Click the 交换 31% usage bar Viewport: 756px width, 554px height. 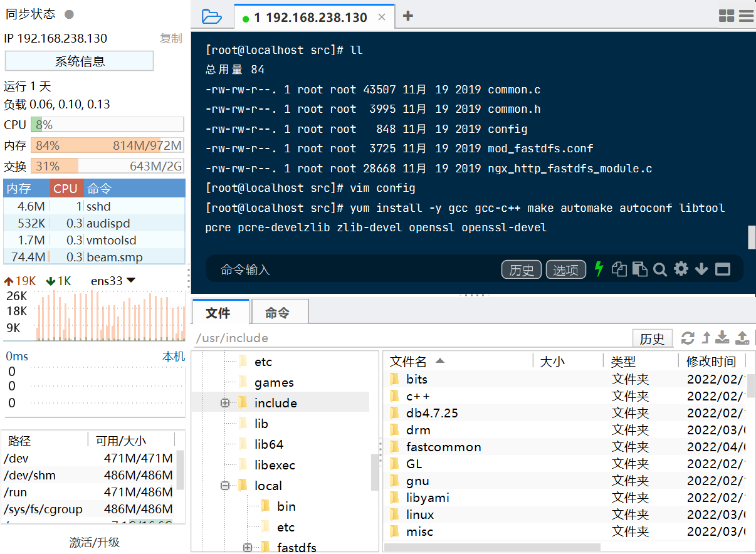click(107, 166)
